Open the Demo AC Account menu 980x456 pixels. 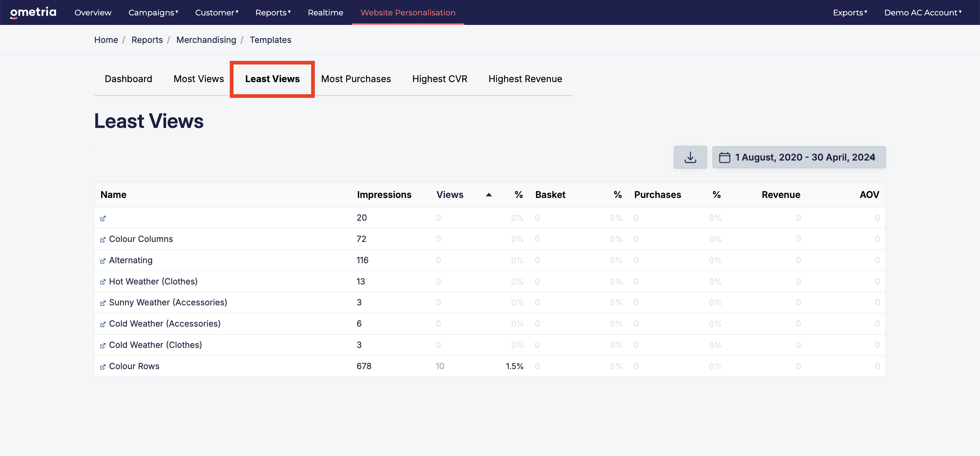tap(923, 12)
